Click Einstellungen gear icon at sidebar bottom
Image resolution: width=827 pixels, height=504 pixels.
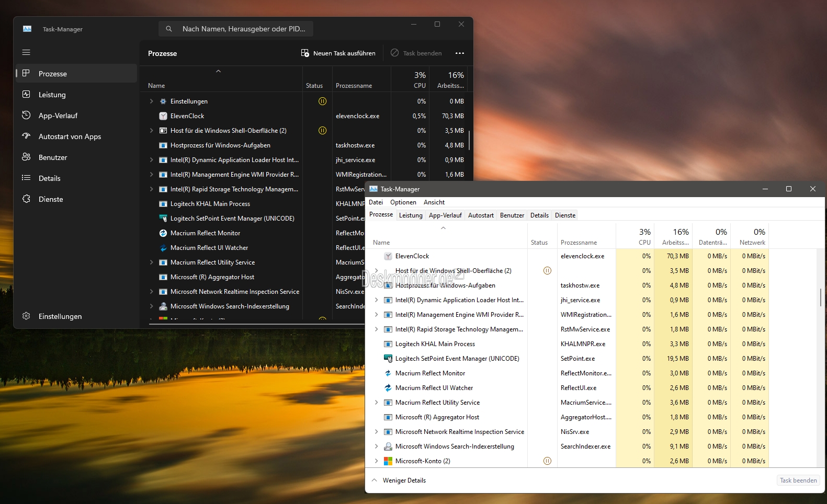tap(26, 316)
